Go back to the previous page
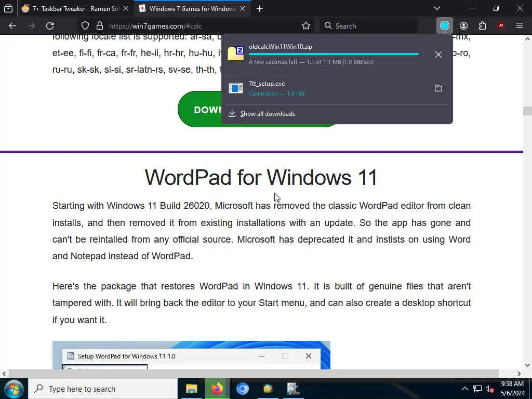This screenshot has width=532, height=399. click(12, 26)
